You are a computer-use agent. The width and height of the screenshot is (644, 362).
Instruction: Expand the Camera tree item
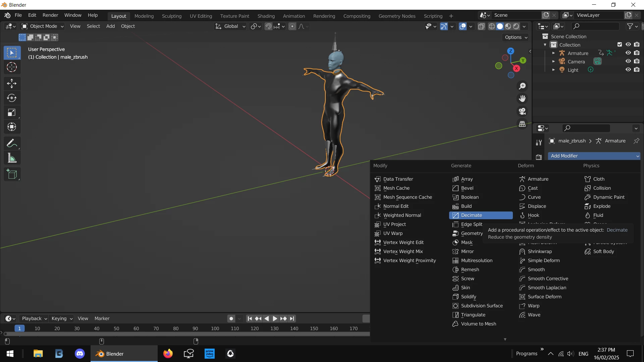(553, 61)
